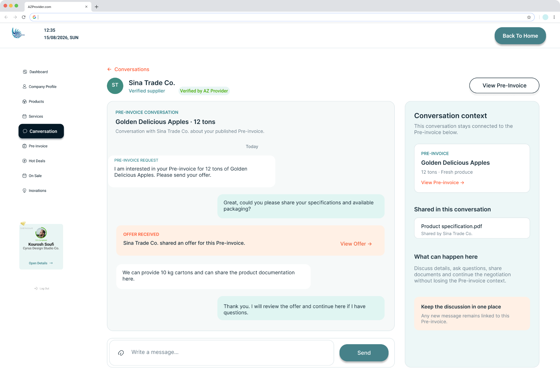Click the Company Profile person icon
This screenshot has height=392, width=560.
tap(25, 87)
